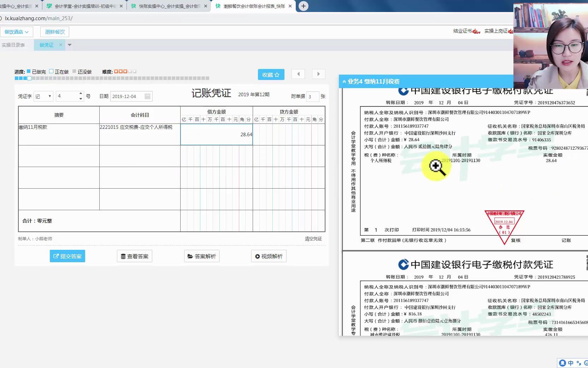Play 视频解析 video explanation
Viewport: 588px width, 368px height.
coord(269,256)
